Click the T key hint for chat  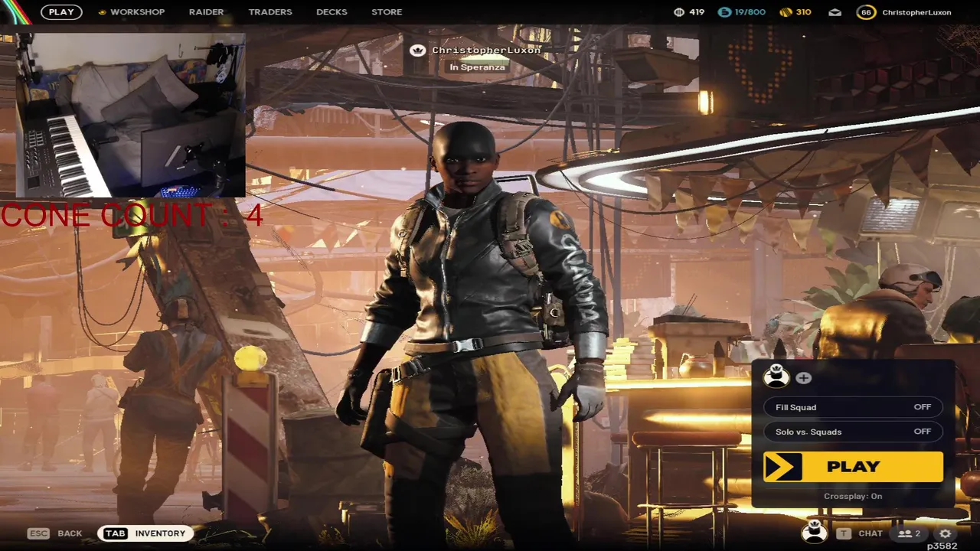tap(843, 533)
